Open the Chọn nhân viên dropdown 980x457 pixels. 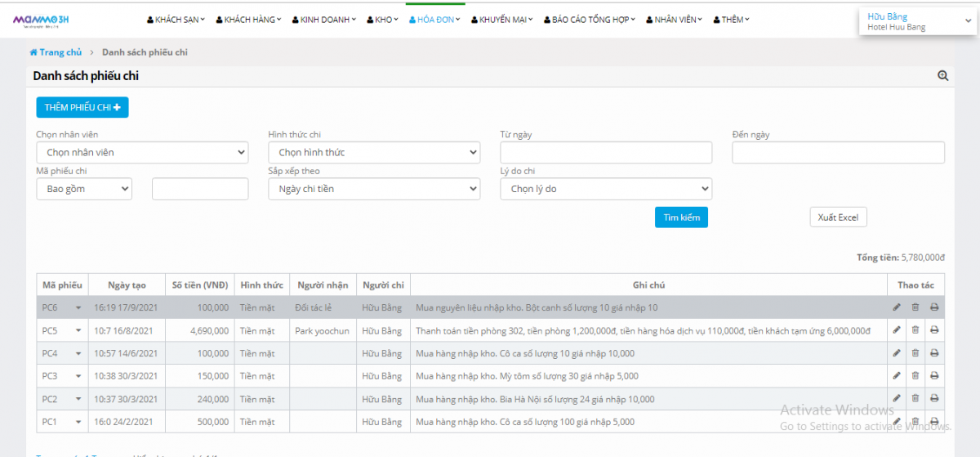[x=142, y=153]
